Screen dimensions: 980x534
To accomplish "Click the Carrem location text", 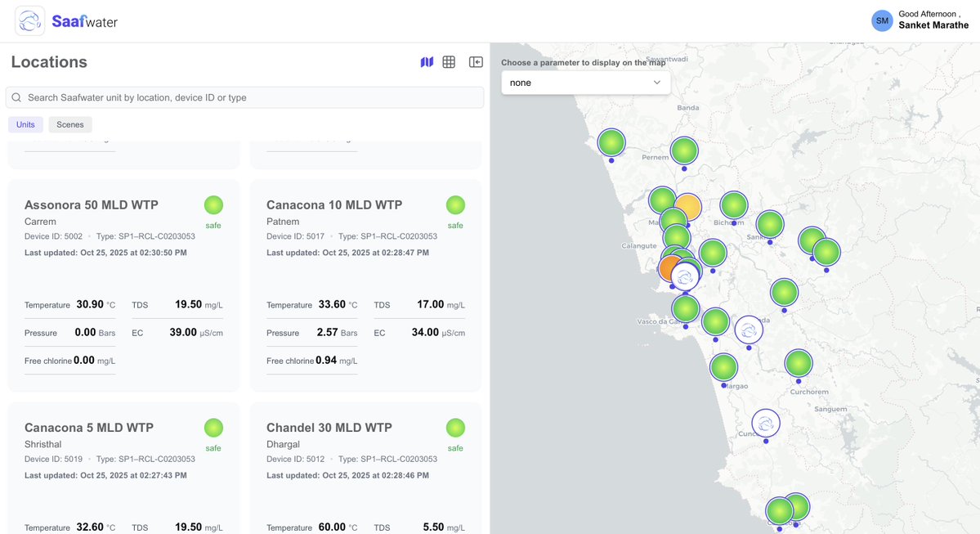I will tap(40, 222).
